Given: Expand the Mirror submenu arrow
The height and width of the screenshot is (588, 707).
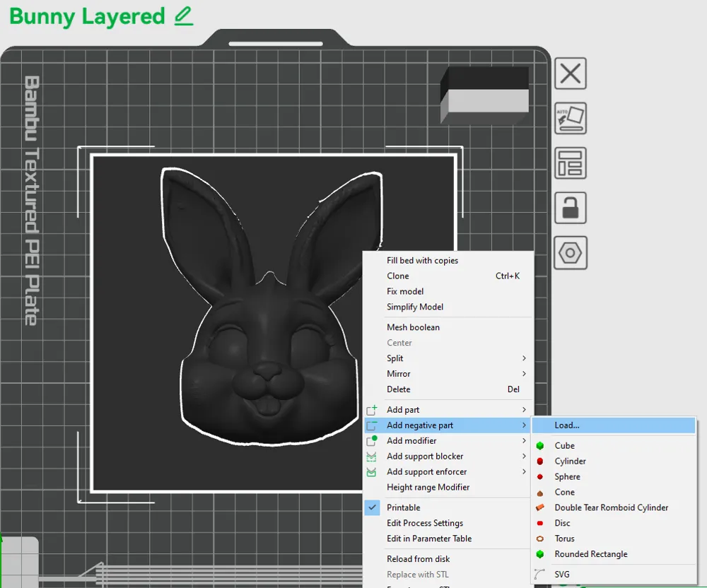Looking at the screenshot, I should click(524, 374).
